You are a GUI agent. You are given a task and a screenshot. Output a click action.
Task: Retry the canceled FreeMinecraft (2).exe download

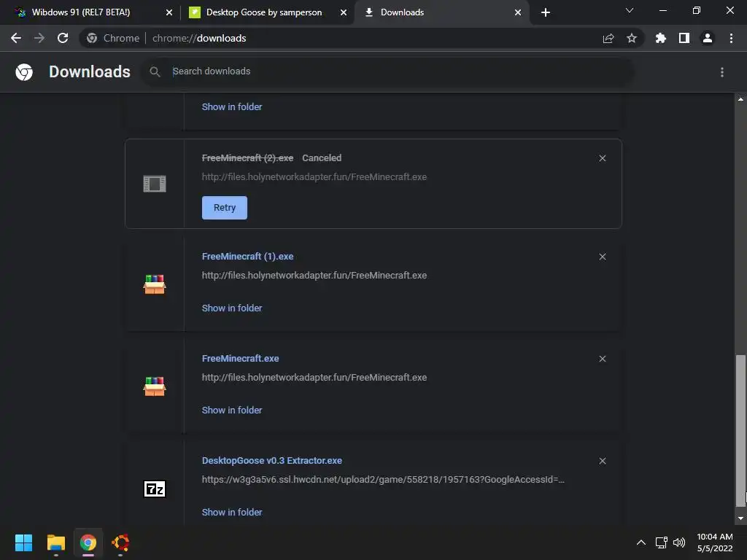tap(225, 208)
